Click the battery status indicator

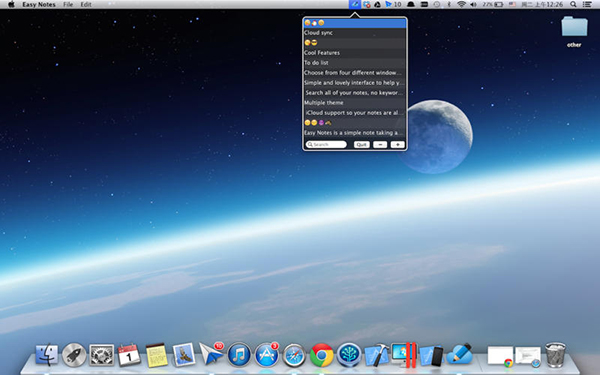click(493, 5)
